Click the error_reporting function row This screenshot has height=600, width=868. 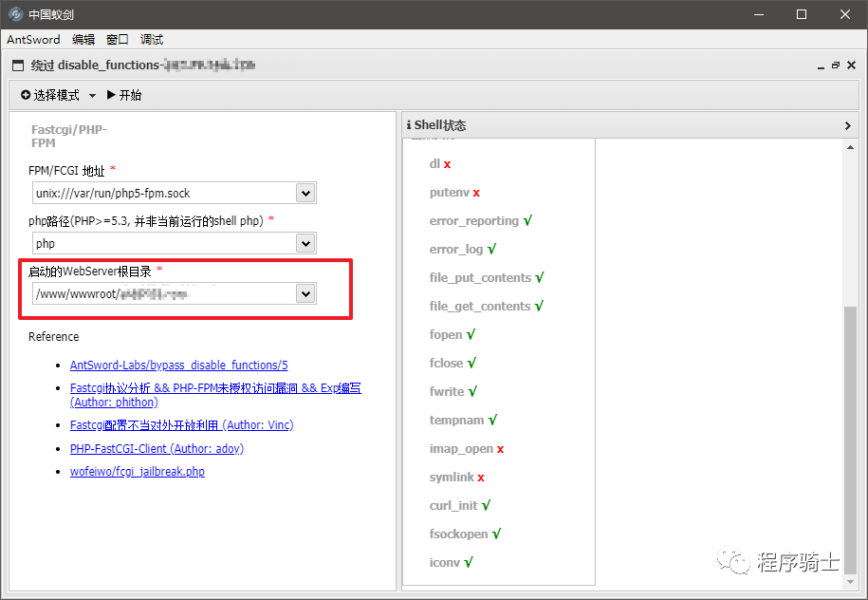pos(481,220)
